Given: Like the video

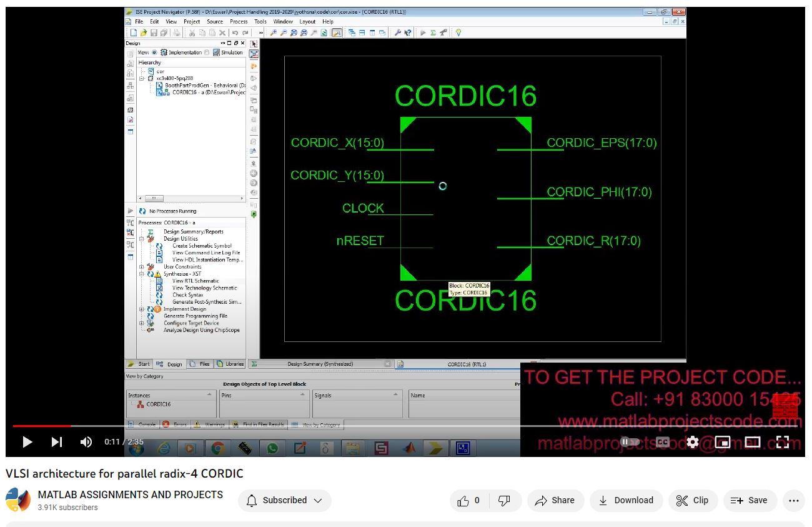Looking at the screenshot, I should [468, 500].
